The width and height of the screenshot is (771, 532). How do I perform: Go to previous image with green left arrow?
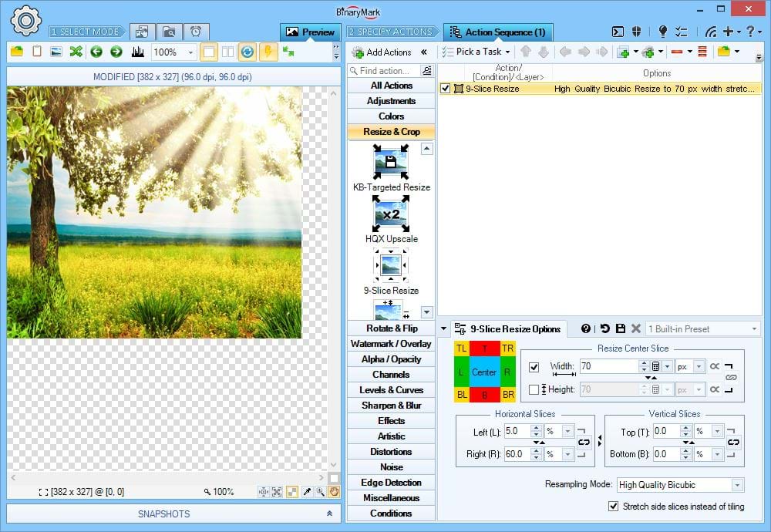(x=96, y=52)
